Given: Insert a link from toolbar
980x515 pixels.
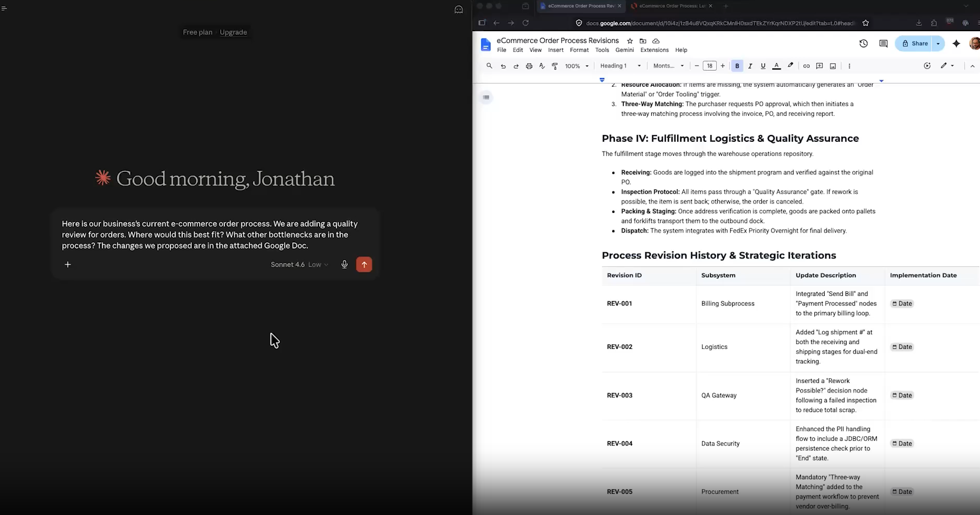Looking at the screenshot, I should click(x=806, y=66).
